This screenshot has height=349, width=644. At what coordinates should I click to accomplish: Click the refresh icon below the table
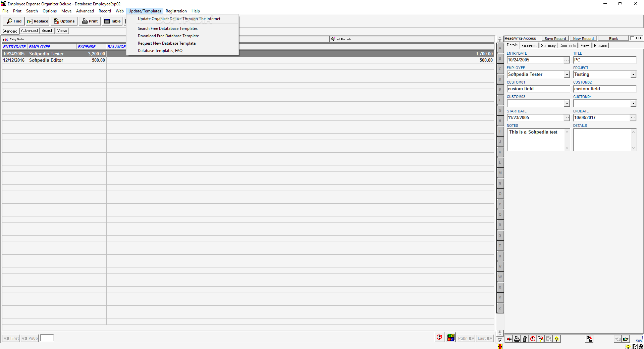(439, 338)
